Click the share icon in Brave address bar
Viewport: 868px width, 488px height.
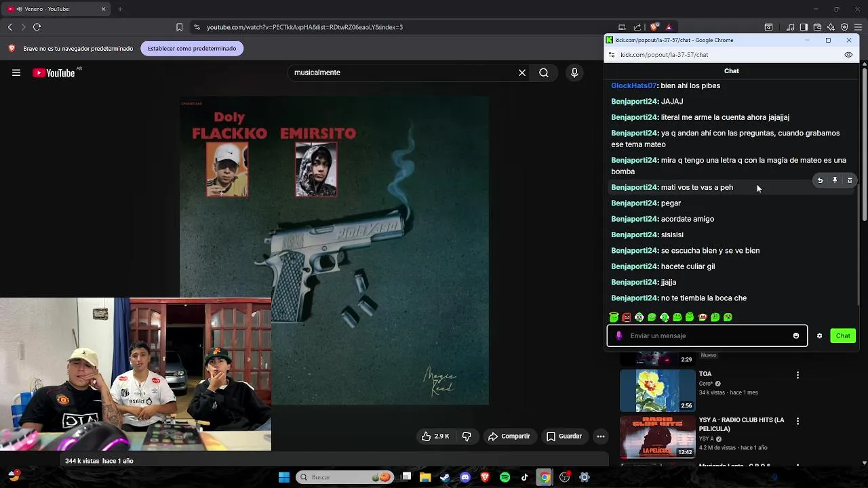[637, 27]
